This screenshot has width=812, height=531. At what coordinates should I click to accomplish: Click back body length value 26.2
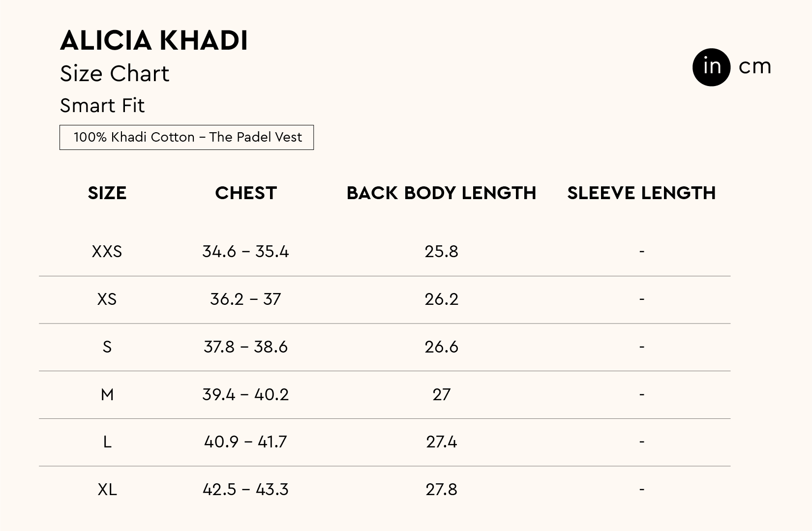[x=441, y=299]
